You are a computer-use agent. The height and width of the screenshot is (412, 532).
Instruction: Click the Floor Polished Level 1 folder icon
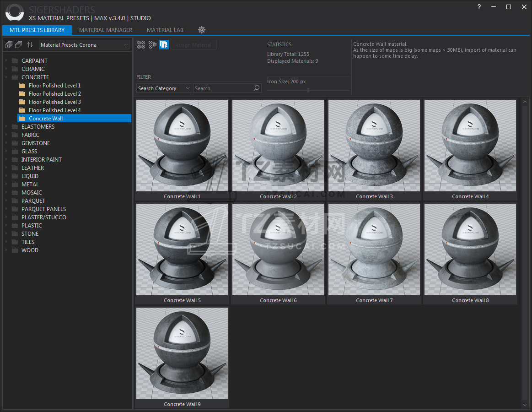[22, 85]
